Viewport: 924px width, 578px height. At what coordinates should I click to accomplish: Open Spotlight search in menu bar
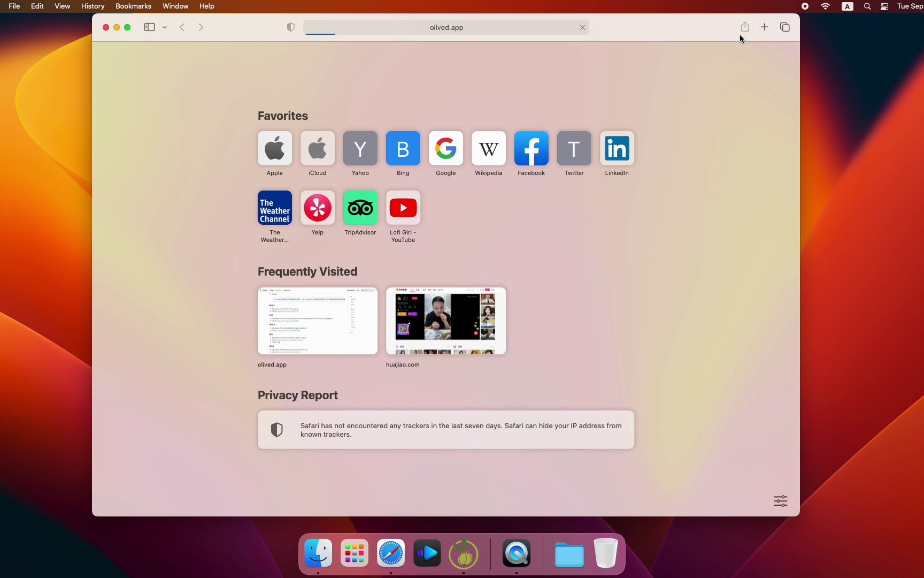(x=867, y=6)
